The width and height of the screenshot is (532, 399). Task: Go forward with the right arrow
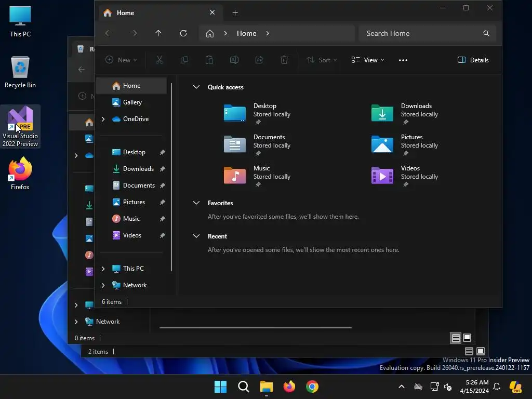[x=134, y=33]
